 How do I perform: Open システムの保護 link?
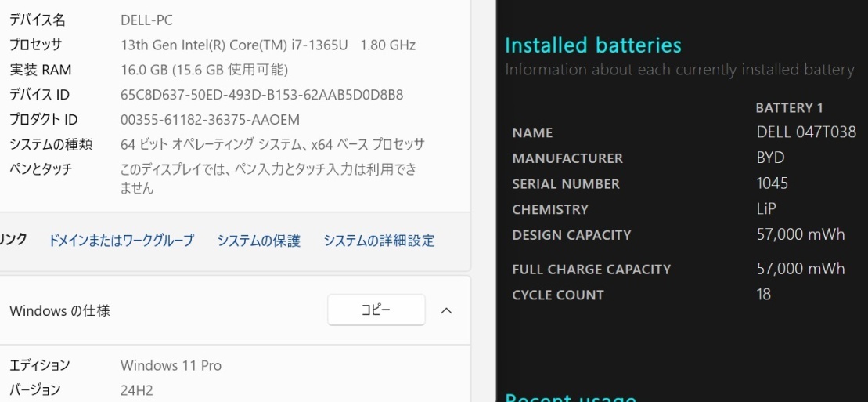tap(258, 240)
